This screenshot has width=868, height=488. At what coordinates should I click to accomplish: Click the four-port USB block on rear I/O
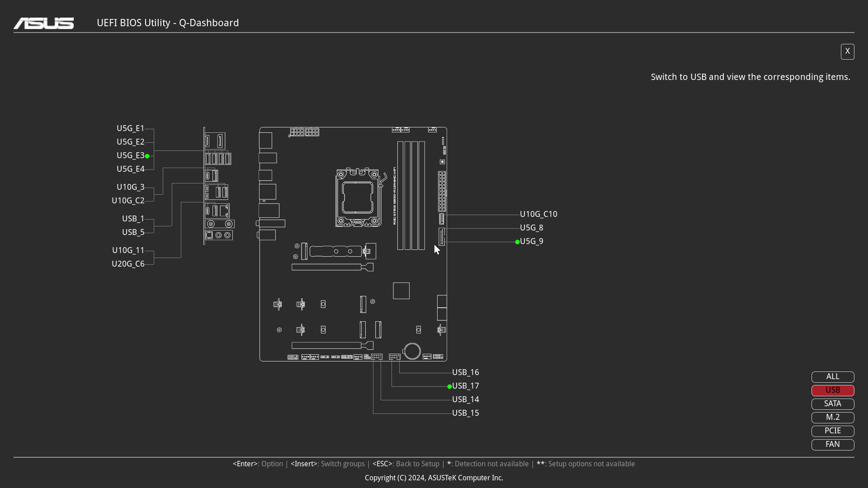(218, 159)
